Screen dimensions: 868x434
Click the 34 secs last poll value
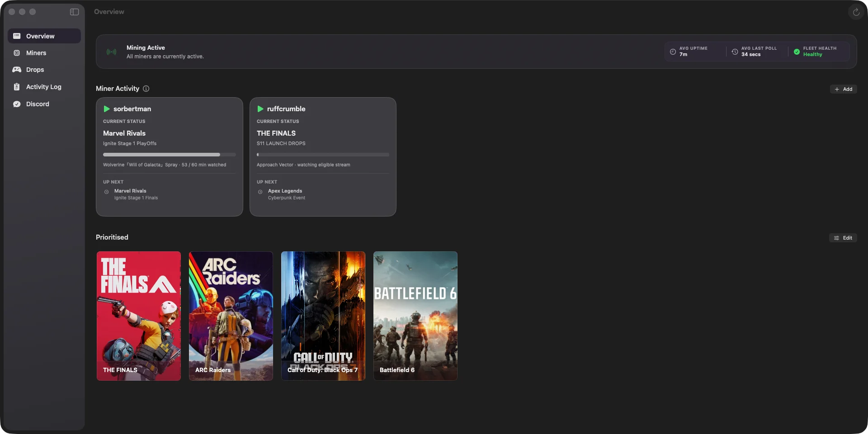(751, 55)
